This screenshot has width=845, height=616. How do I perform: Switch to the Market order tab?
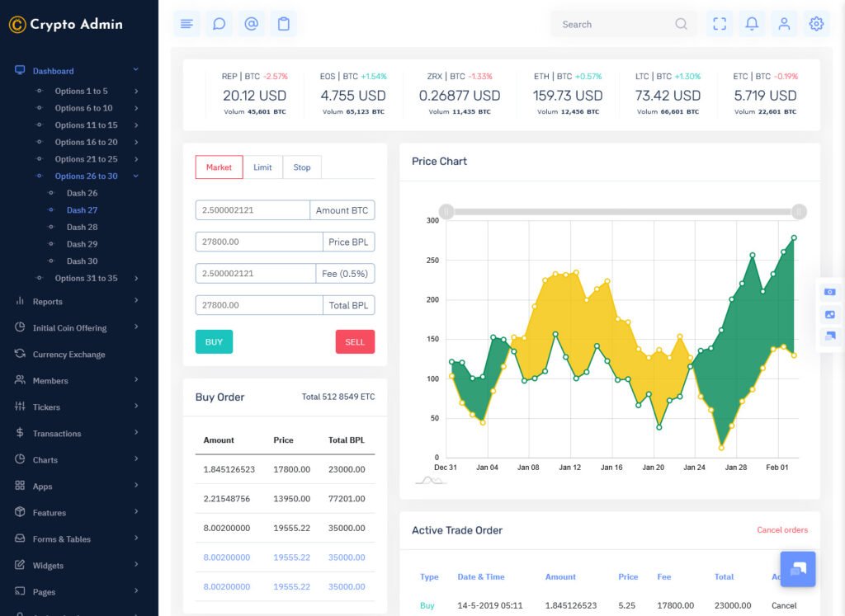coord(219,167)
